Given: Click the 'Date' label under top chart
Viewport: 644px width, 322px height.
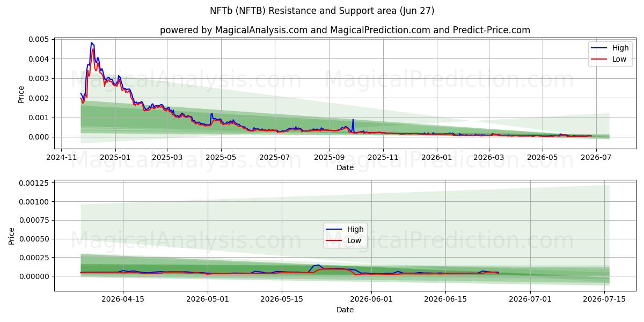Looking at the screenshot, I should 345,167.
